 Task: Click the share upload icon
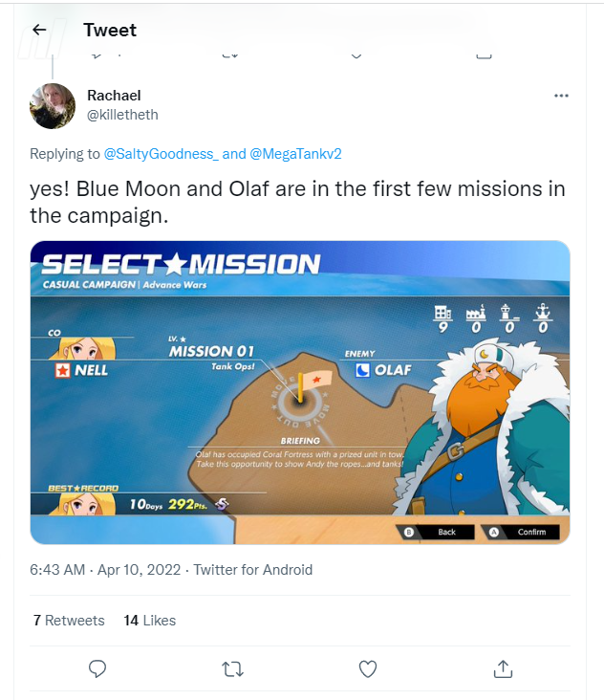tap(503, 668)
